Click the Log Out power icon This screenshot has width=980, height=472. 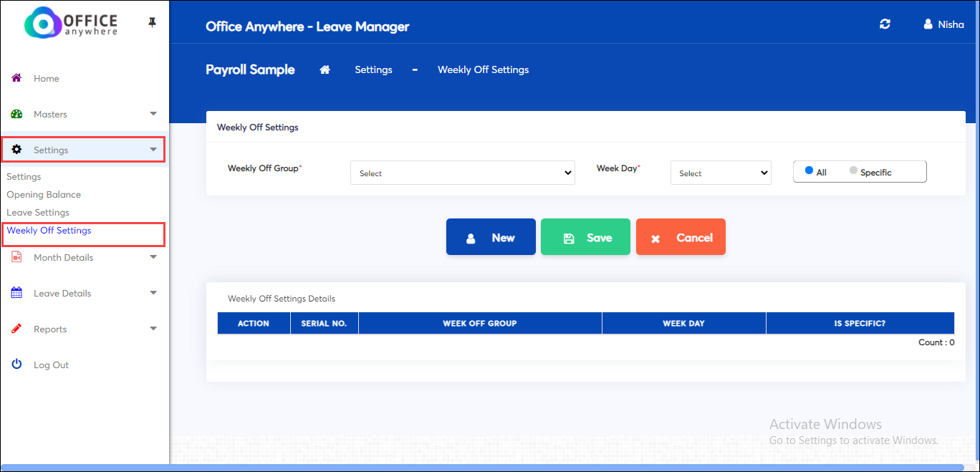pos(16,365)
